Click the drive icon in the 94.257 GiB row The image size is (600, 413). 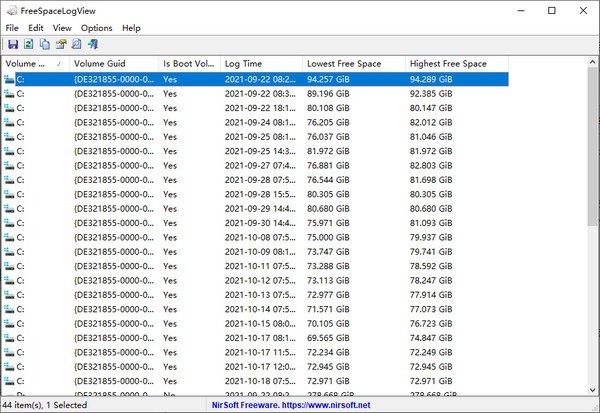pos(9,79)
